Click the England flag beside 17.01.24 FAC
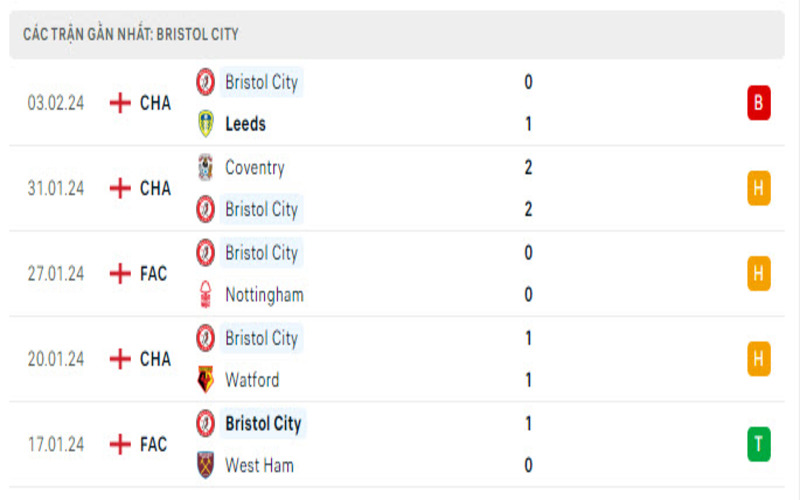 tap(120, 444)
